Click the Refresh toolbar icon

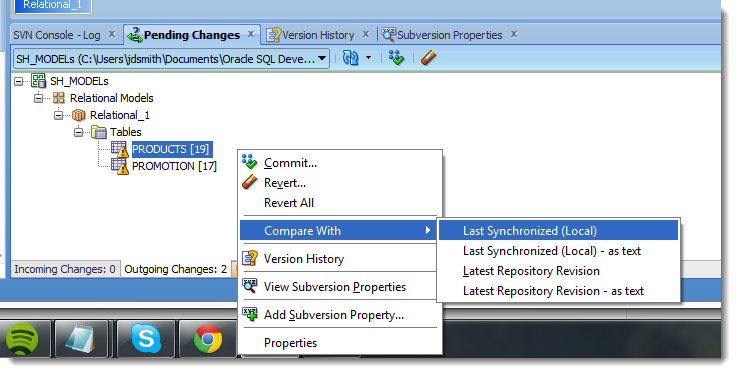click(x=351, y=58)
